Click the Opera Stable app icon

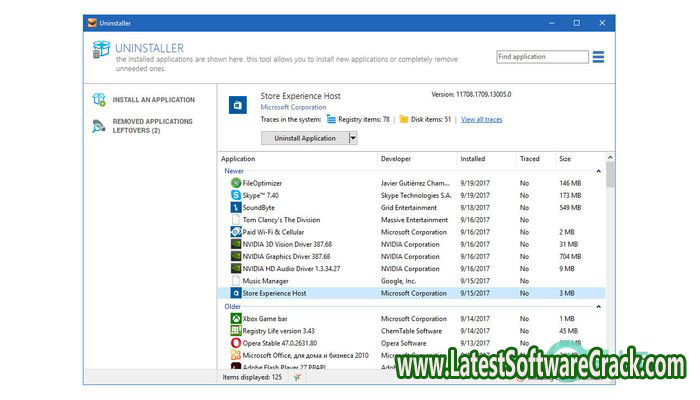236,343
